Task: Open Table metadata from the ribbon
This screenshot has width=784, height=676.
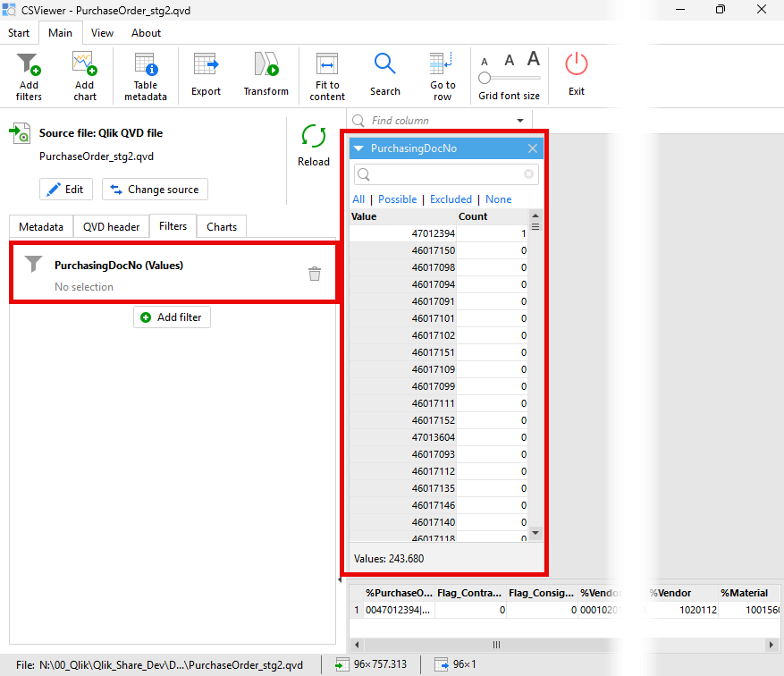Action: [145, 66]
